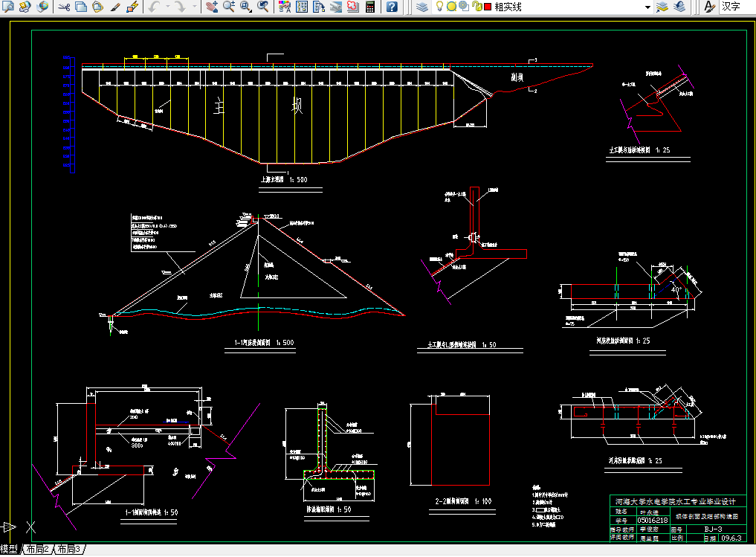Cut selection with the scissors icon

point(64,7)
